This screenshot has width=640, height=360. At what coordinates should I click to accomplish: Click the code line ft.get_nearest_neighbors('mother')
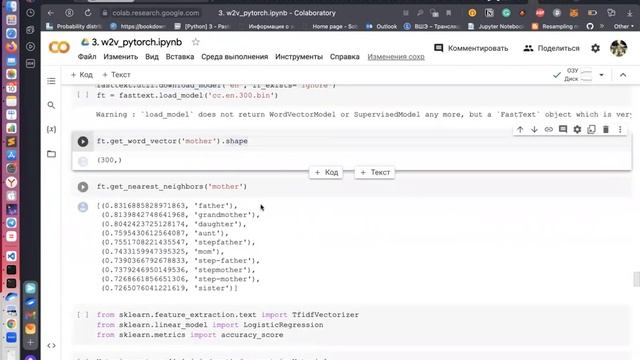172,187
